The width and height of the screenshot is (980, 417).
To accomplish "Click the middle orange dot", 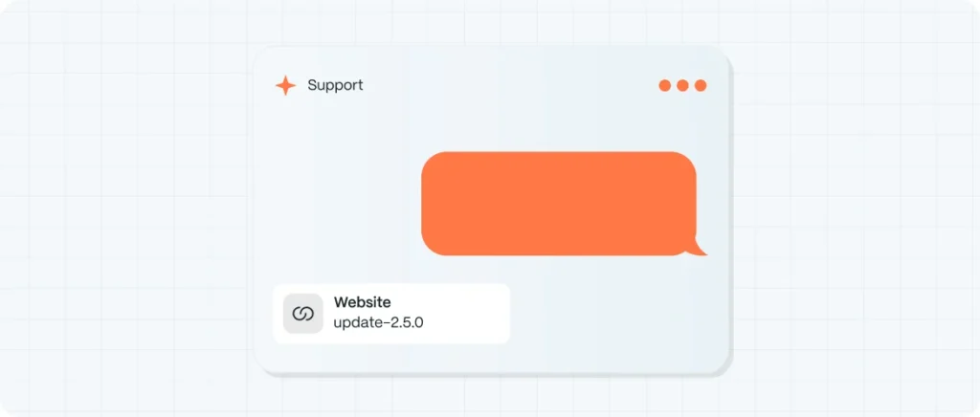I will (682, 85).
